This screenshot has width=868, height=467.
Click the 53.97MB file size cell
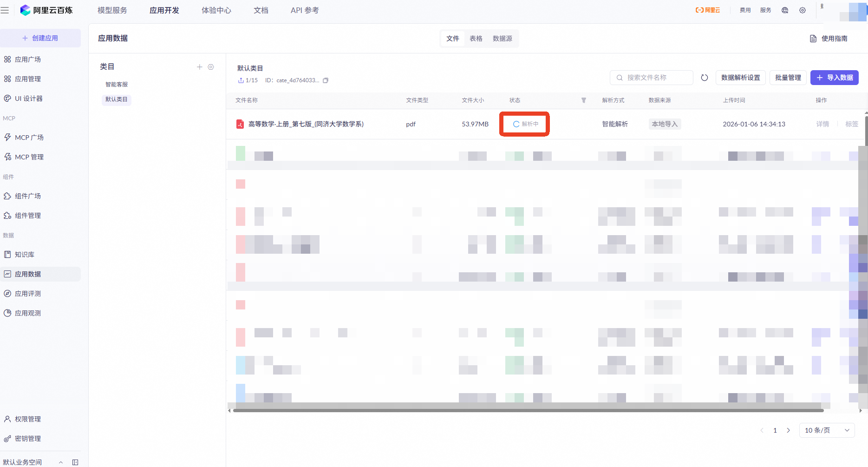475,124
